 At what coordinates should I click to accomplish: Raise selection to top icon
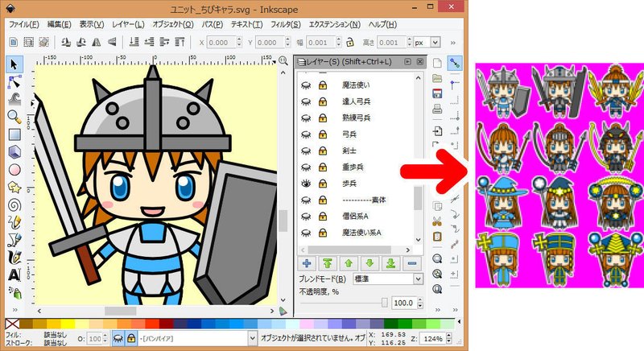click(x=180, y=42)
